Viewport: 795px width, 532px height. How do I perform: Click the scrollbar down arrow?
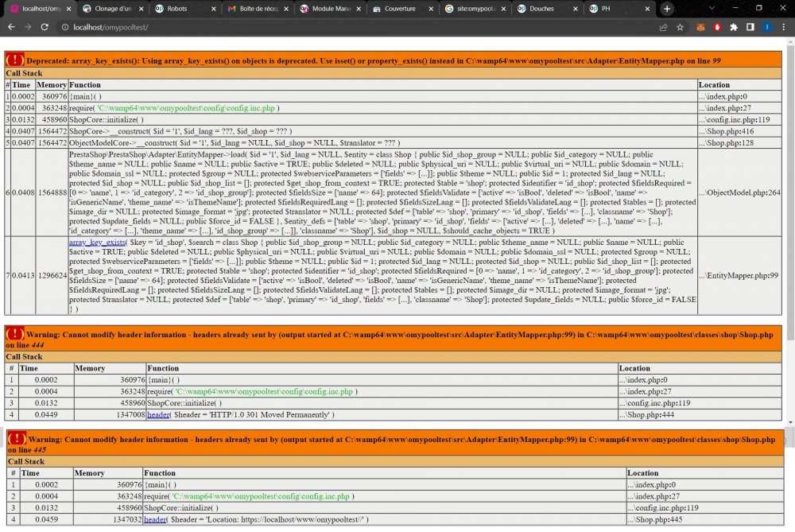pos(790,422)
